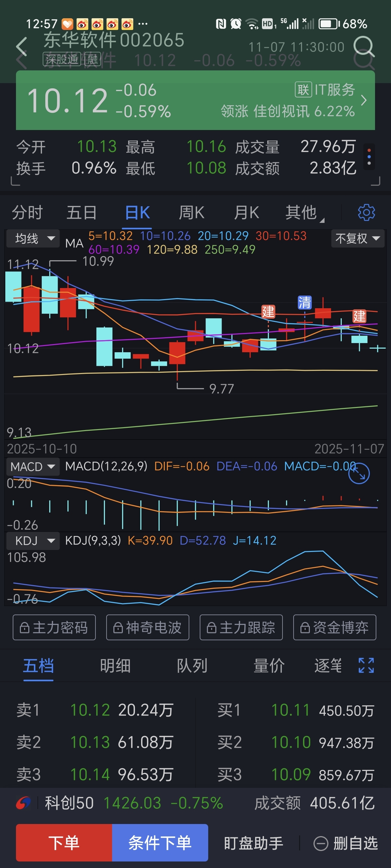Tap the 科创50 index logo icon

[x=23, y=803]
